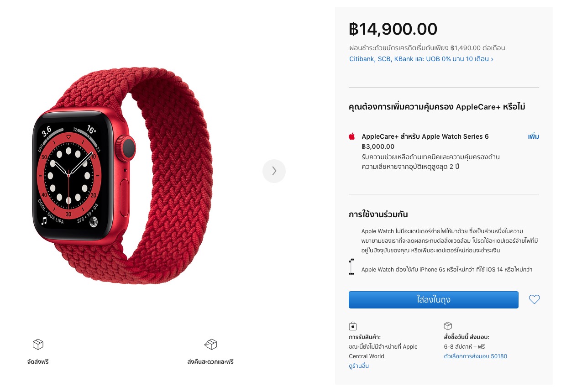
Task: Add AppleCare+ via the เพิ่ม link
Action: (x=534, y=136)
